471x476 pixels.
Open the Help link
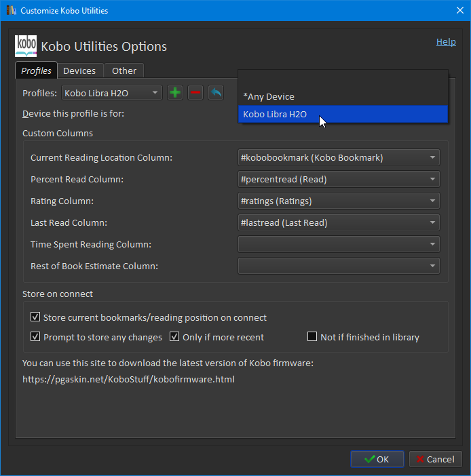point(446,41)
